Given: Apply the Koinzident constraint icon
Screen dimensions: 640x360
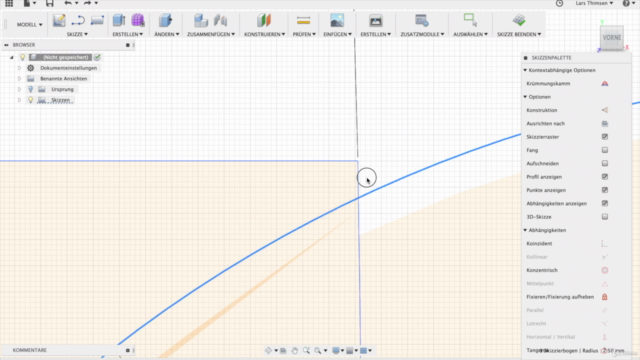Looking at the screenshot, I should tap(605, 244).
